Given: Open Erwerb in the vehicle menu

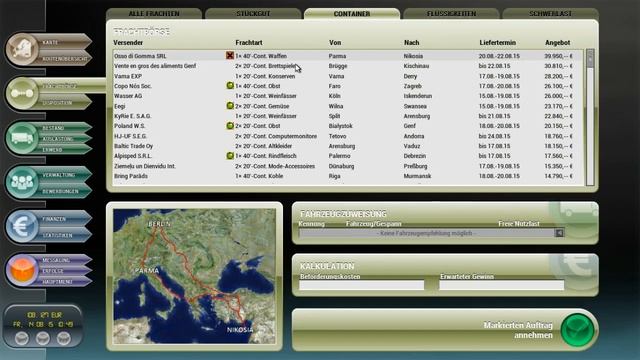Looking at the screenshot, I should point(64,150).
